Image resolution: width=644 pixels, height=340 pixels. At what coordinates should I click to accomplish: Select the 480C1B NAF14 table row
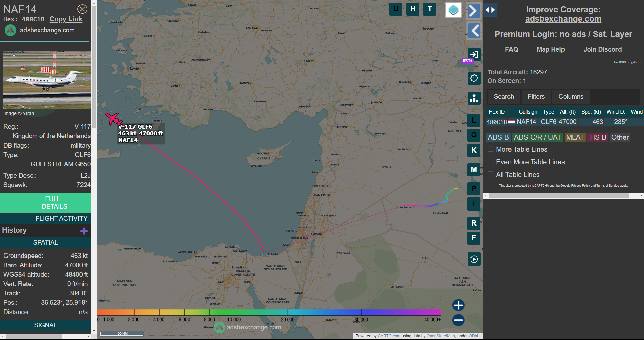[x=565, y=122]
